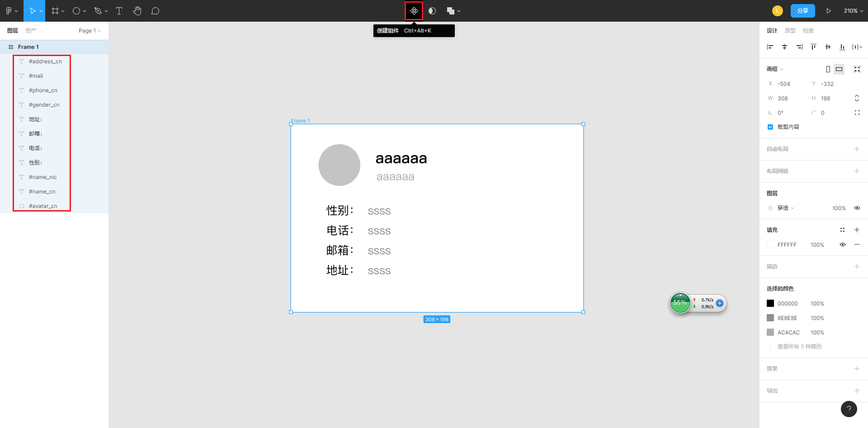
Task: Select the Hand tool
Action: coord(137,11)
